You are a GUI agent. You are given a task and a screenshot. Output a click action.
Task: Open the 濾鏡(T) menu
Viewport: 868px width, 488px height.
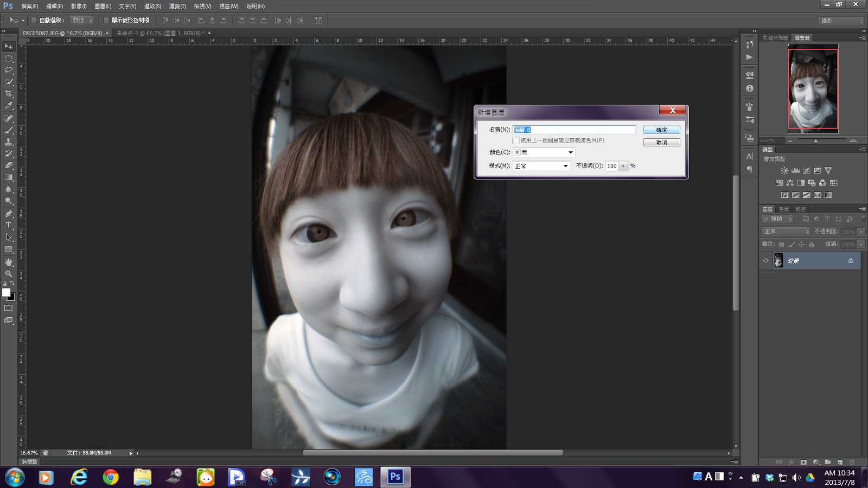point(177,6)
